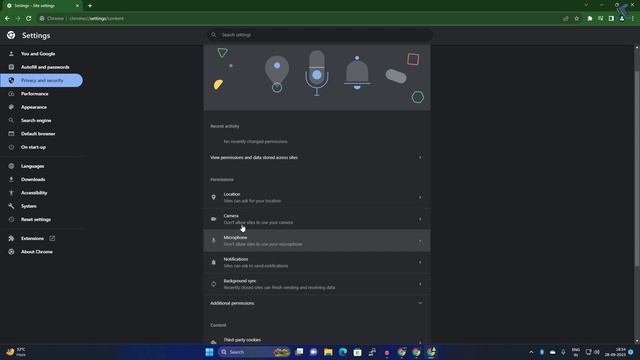Open Accessibility settings

34,193
